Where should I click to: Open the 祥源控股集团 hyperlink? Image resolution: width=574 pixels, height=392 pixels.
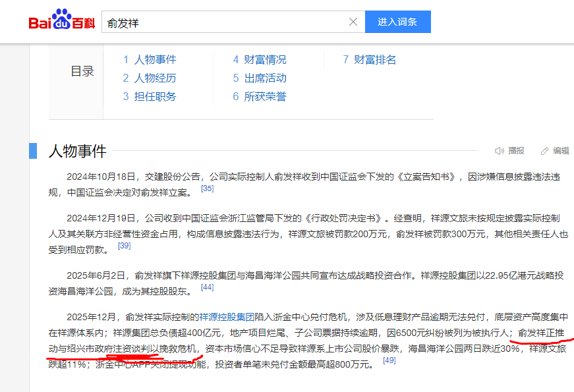click(x=227, y=317)
